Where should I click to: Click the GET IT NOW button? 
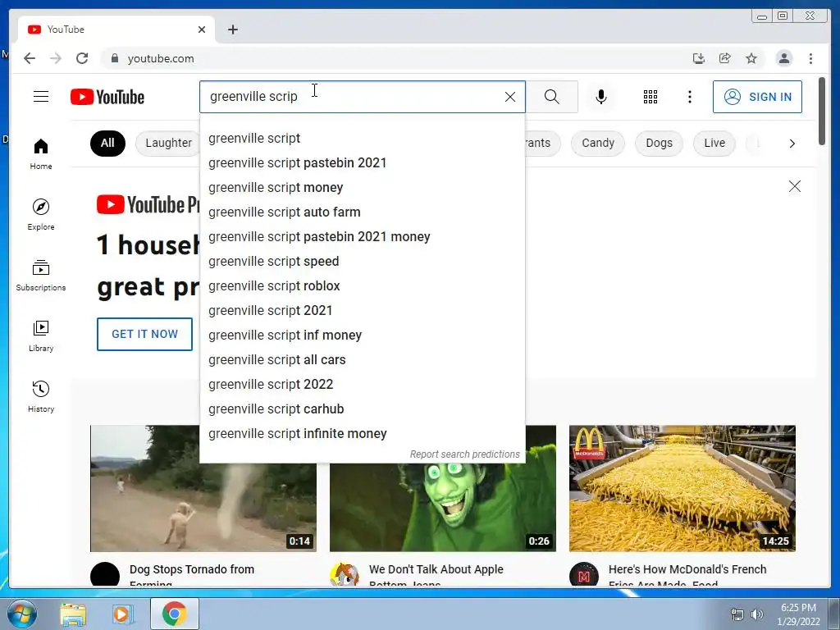tap(144, 335)
